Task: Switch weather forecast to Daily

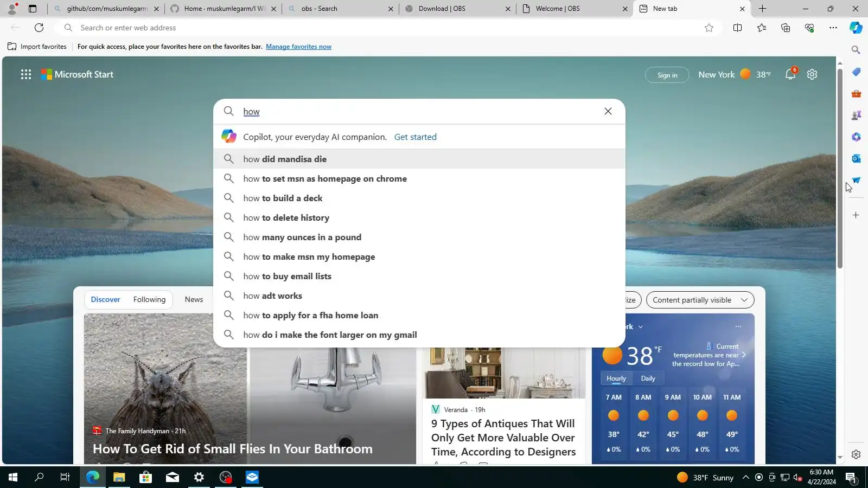Action: coord(648,378)
